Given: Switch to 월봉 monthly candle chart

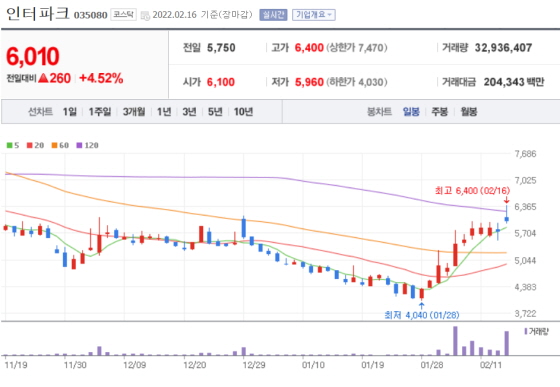Looking at the screenshot, I should (x=469, y=112).
